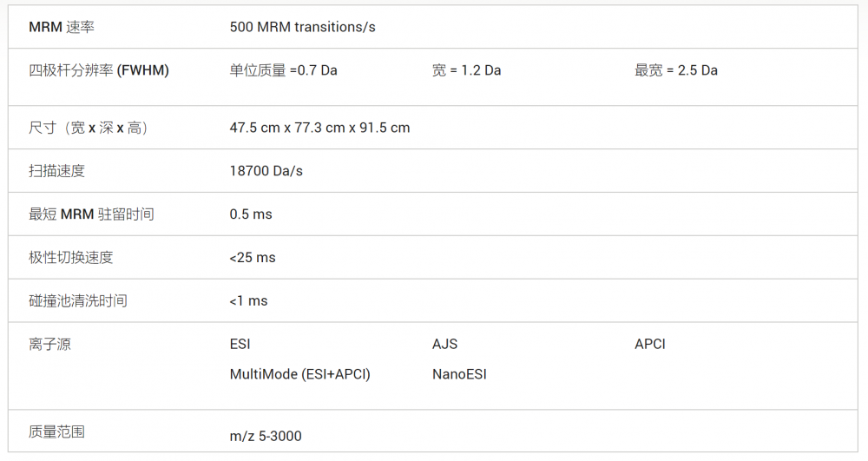Click the MRM 速率 row label

click(62, 27)
